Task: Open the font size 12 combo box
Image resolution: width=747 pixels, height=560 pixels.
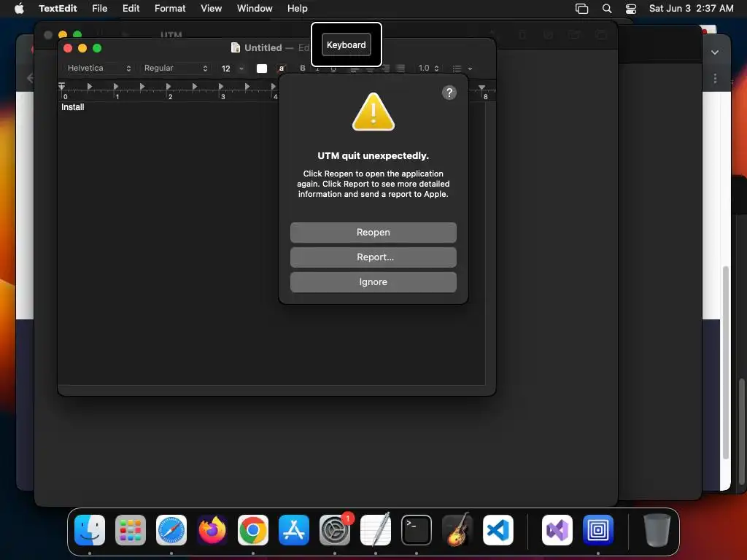Action: click(x=232, y=69)
